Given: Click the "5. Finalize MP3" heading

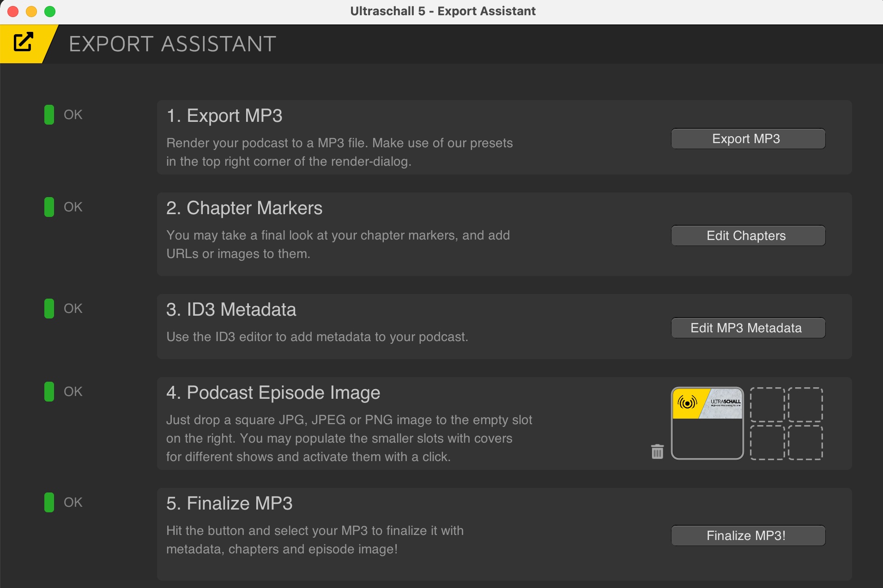Looking at the screenshot, I should coord(229,504).
